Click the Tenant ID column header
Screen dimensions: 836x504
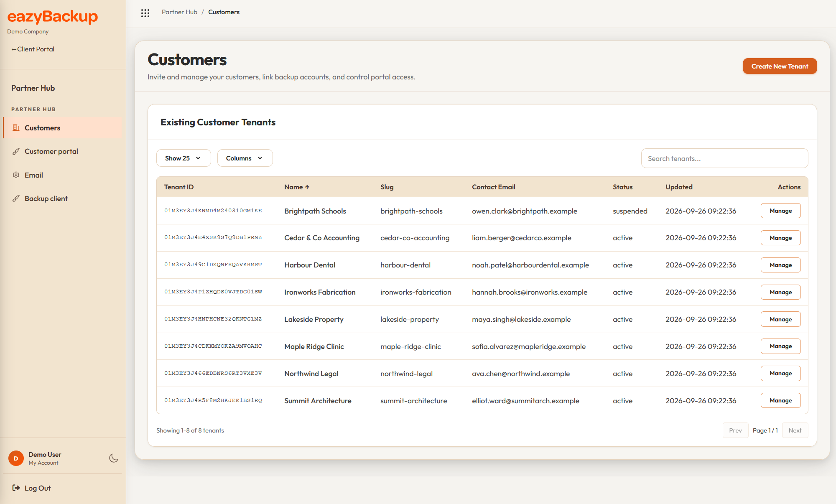[x=179, y=187]
